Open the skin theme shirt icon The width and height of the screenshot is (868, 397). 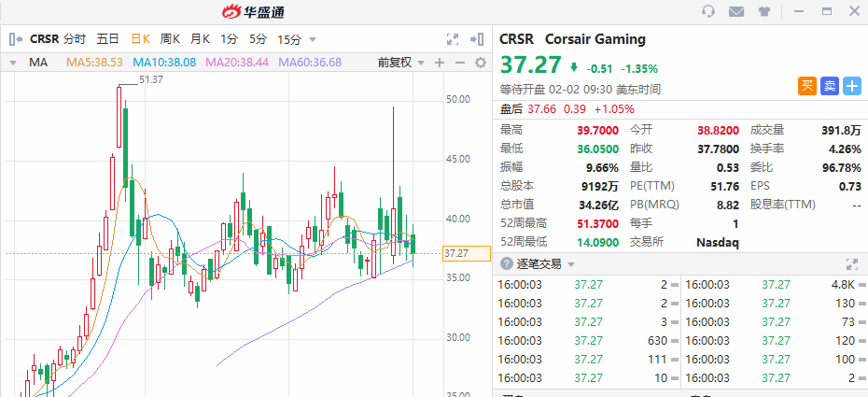[763, 11]
